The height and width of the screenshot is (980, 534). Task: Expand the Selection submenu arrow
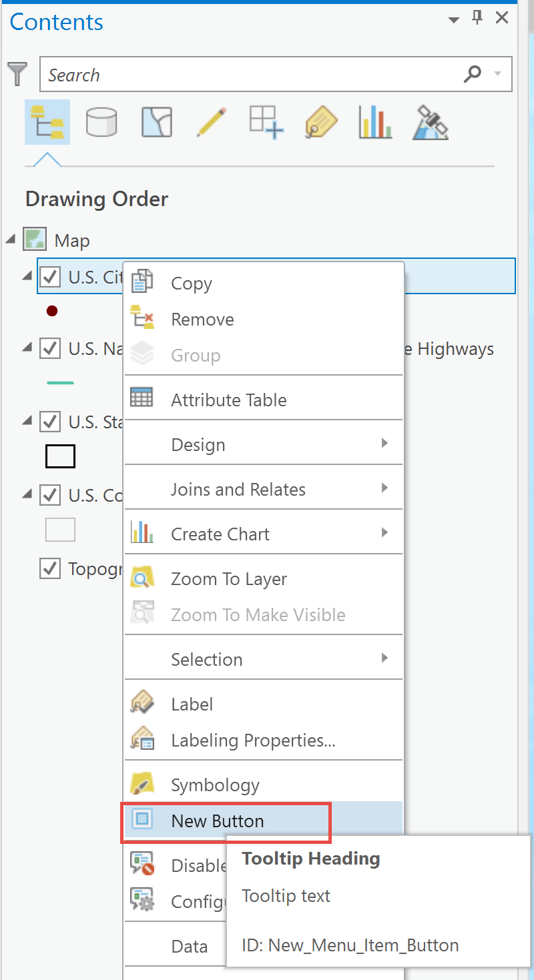click(x=384, y=658)
